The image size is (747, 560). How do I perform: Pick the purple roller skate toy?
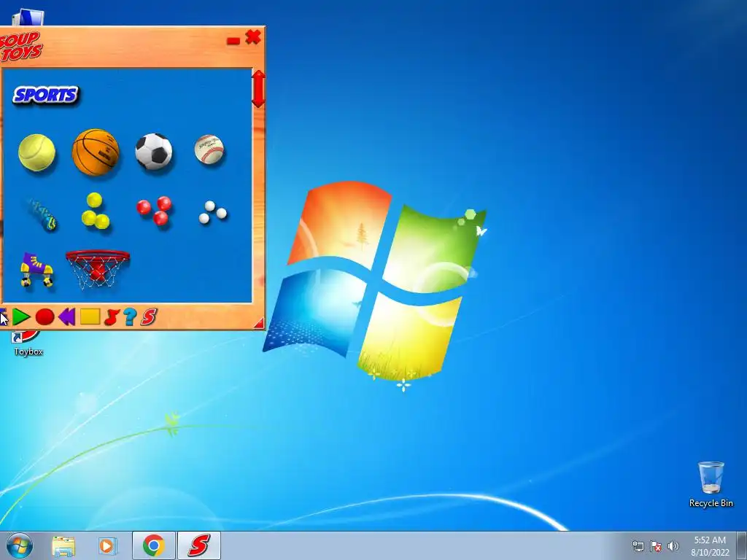(36, 270)
